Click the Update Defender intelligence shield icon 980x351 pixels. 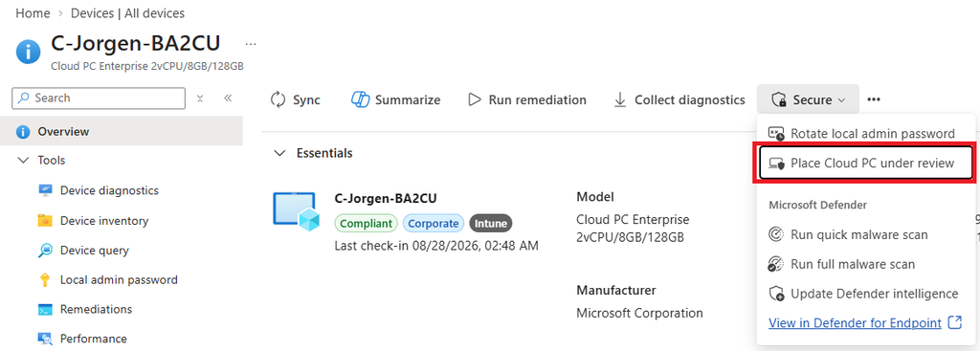point(776,294)
